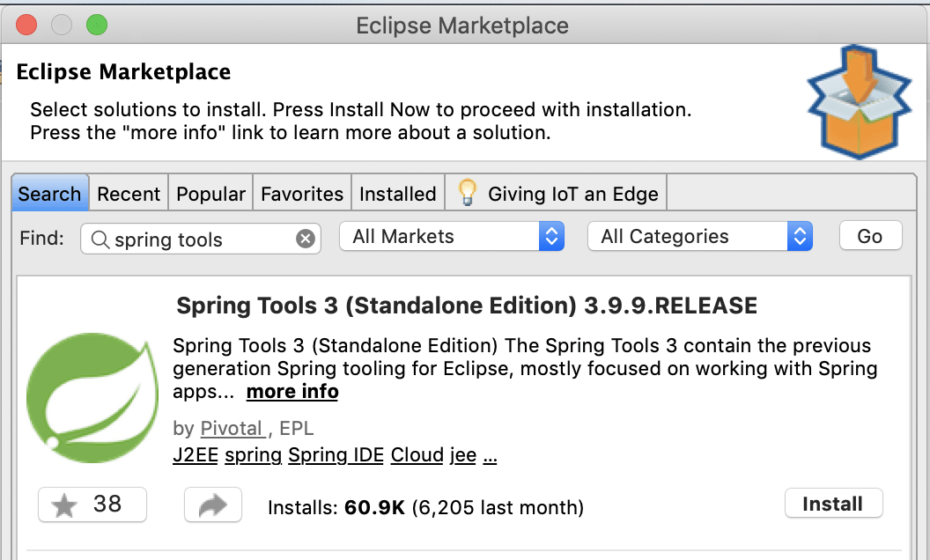Open the Popular tab
This screenshot has width=930, height=560.
tap(210, 192)
